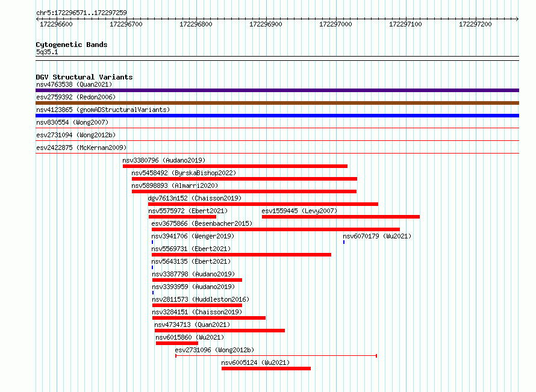Click ruler position 172297000
The image size is (536, 392).
pyautogui.click(x=335, y=24)
